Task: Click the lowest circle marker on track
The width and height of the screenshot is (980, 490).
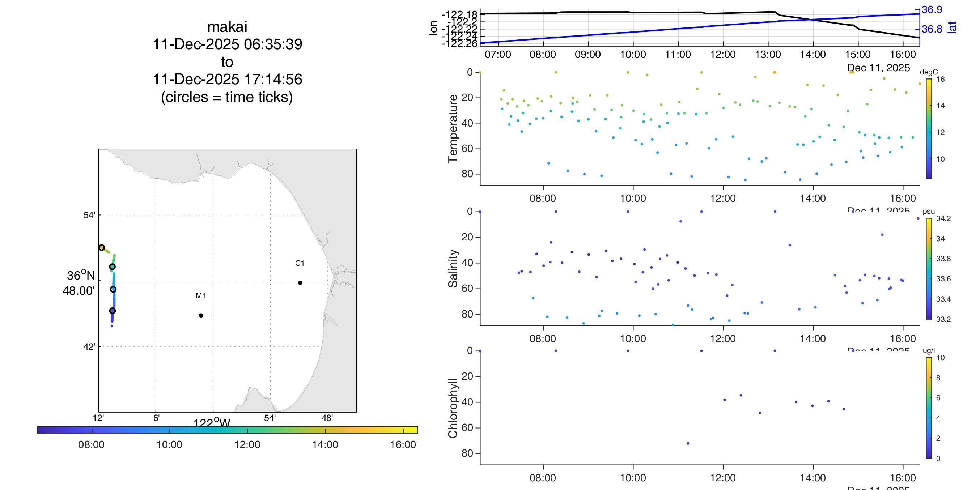Action: (x=112, y=311)
